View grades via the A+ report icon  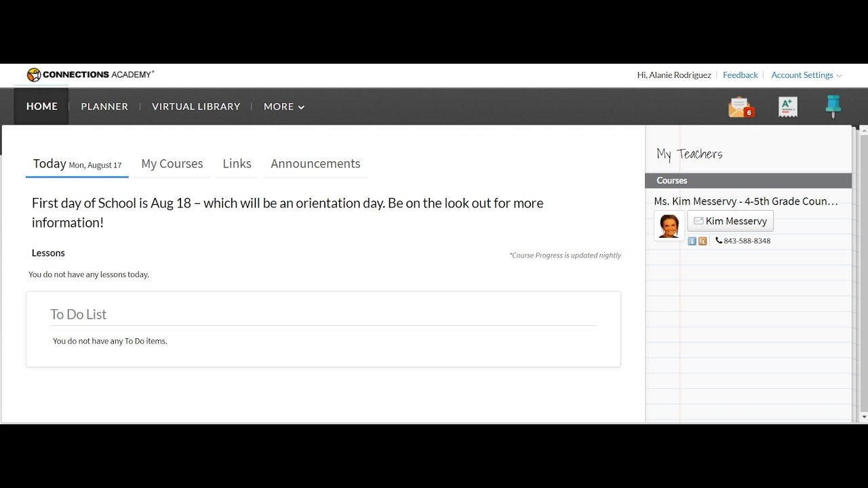[787, 106]
